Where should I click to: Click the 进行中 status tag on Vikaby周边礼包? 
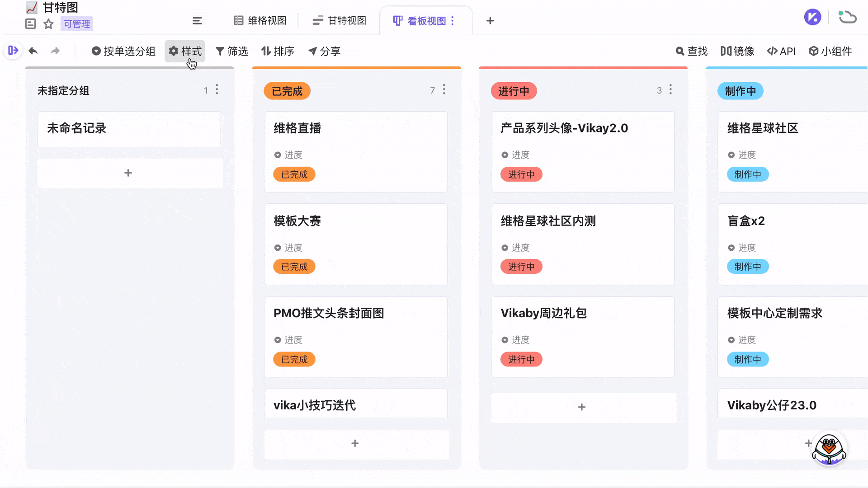coord(521,359)
